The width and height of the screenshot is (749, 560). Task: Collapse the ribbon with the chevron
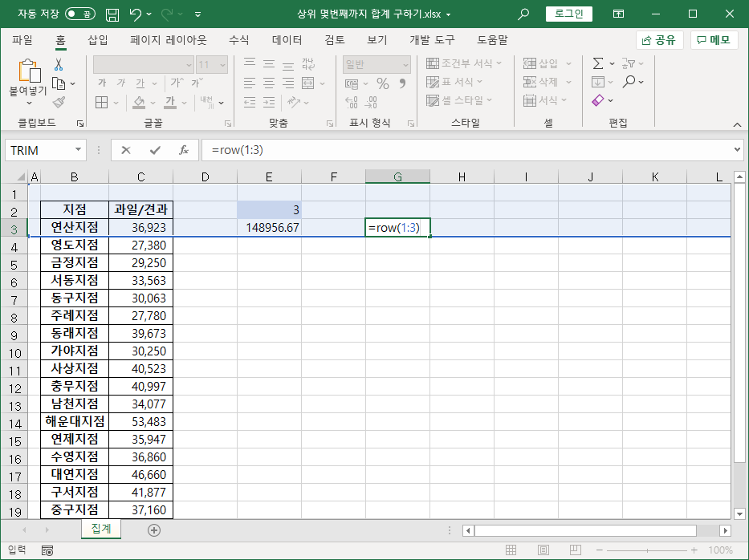(x=737, y=124)
